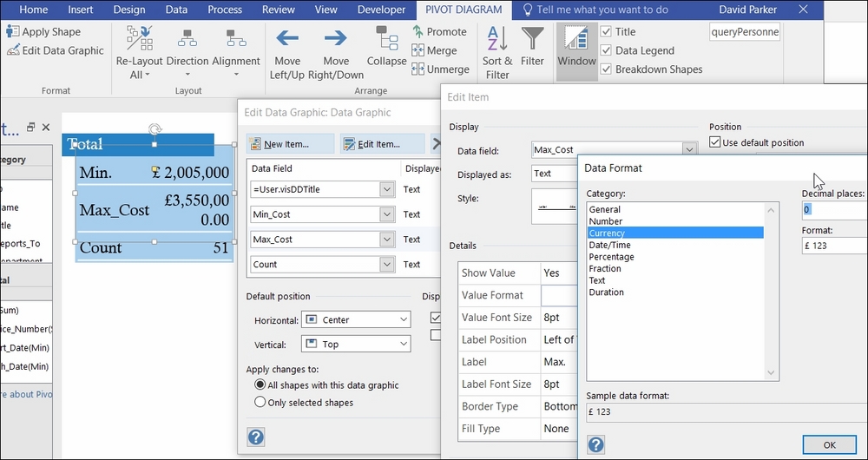Click the Filter funnel icon
Viewport: 868px width, 460px height.
tap(533, 39)
